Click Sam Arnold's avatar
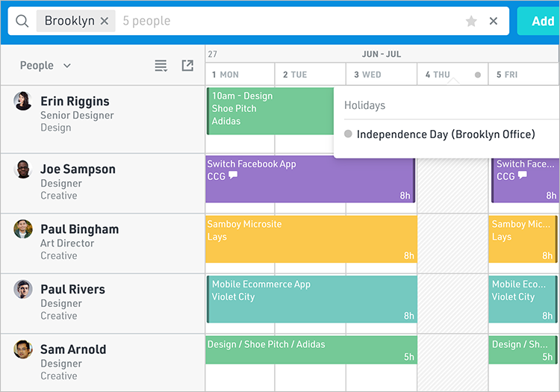Screen dimensions: 560x392 coord(23,349)
